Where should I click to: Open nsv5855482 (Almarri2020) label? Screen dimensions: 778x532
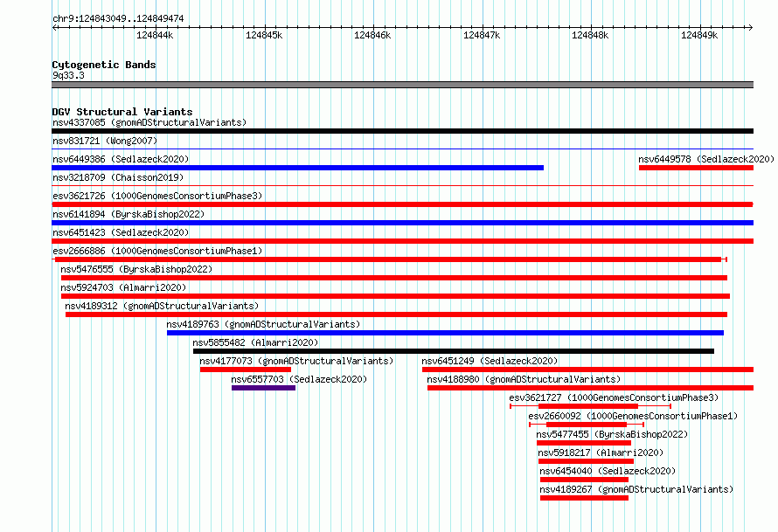pyautogui.click(x=255, y=342)
